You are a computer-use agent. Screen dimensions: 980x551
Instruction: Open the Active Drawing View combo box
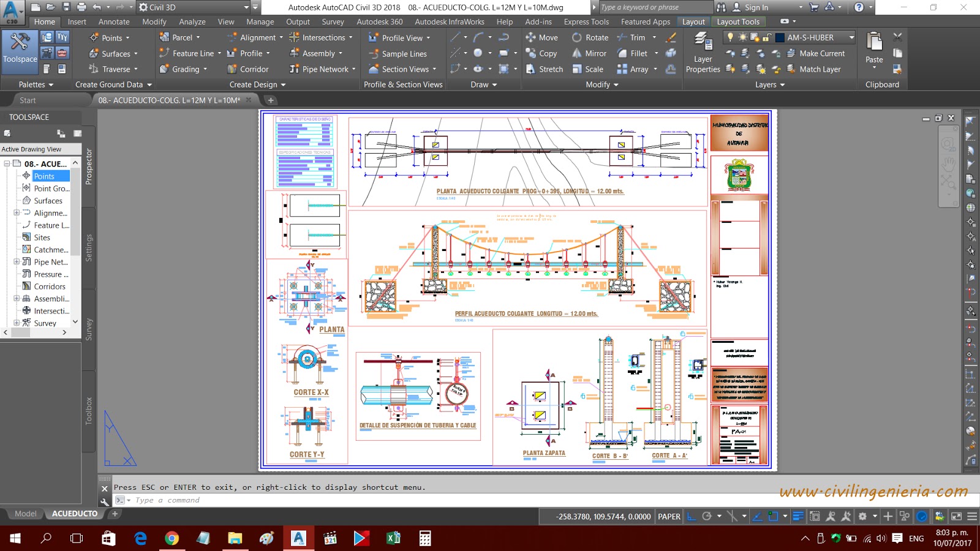tap(40, 149)
